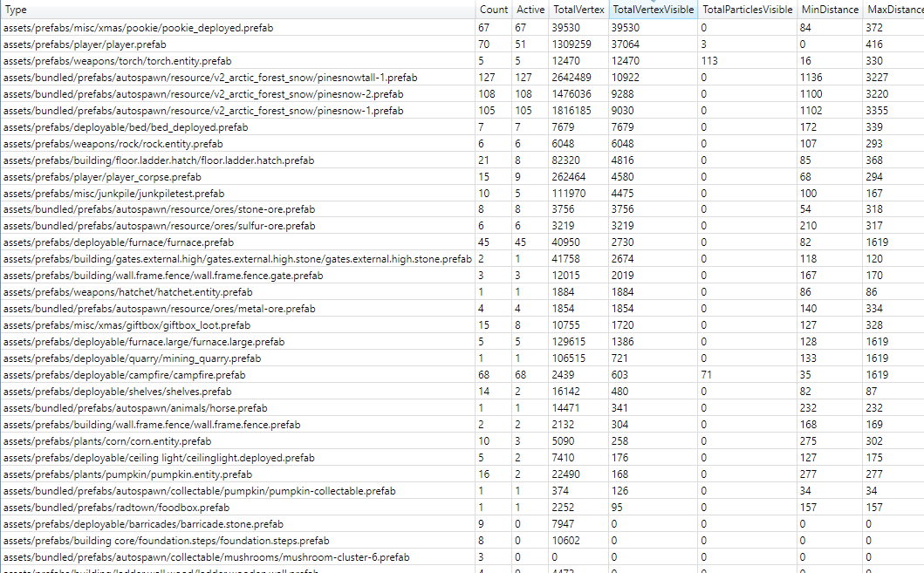Select the pinesnow-1.prefab row
924x573 pixels.
[462, 110]
